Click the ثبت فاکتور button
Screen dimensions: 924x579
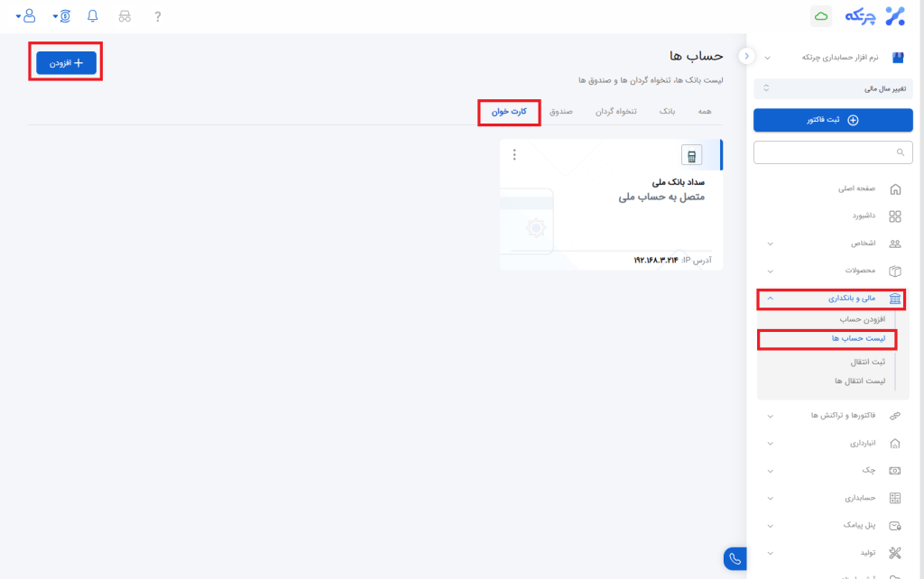pyautogui.click(x=833, y=120)
